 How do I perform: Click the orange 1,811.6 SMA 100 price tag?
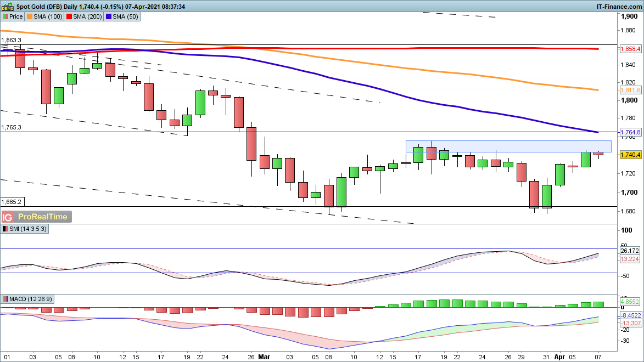pyautogui.click(x=630, y=90)
